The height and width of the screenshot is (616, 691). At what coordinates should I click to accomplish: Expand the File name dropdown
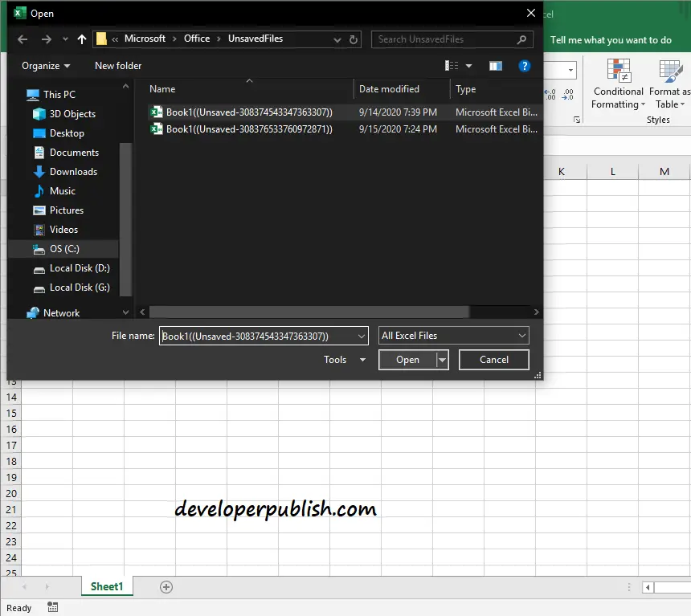tap(362, 337)
